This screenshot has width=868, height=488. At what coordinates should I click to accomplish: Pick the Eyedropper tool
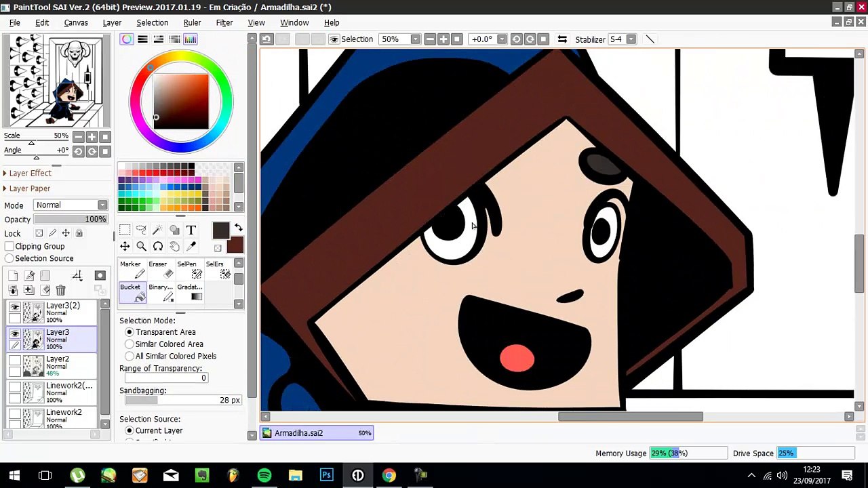coord(191,247)
